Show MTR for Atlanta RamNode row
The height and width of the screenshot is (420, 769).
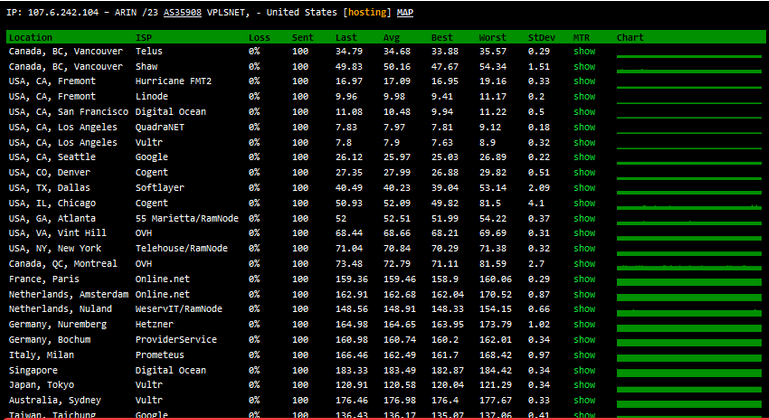(584, 218)
